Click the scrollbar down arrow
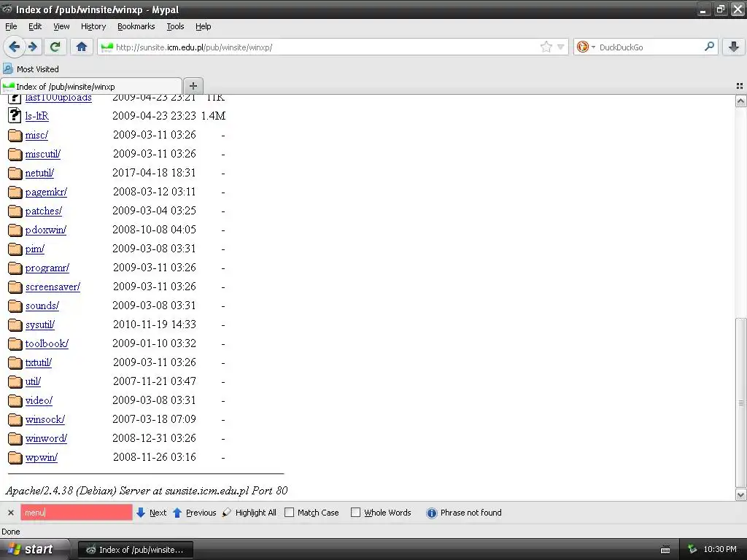This screenshot has height=560, width=747. pos(741,495)
